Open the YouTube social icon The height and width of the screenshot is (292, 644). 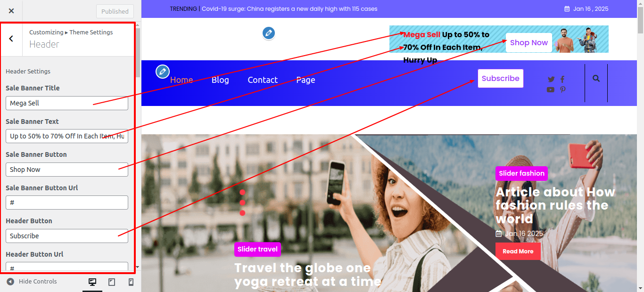551,89
